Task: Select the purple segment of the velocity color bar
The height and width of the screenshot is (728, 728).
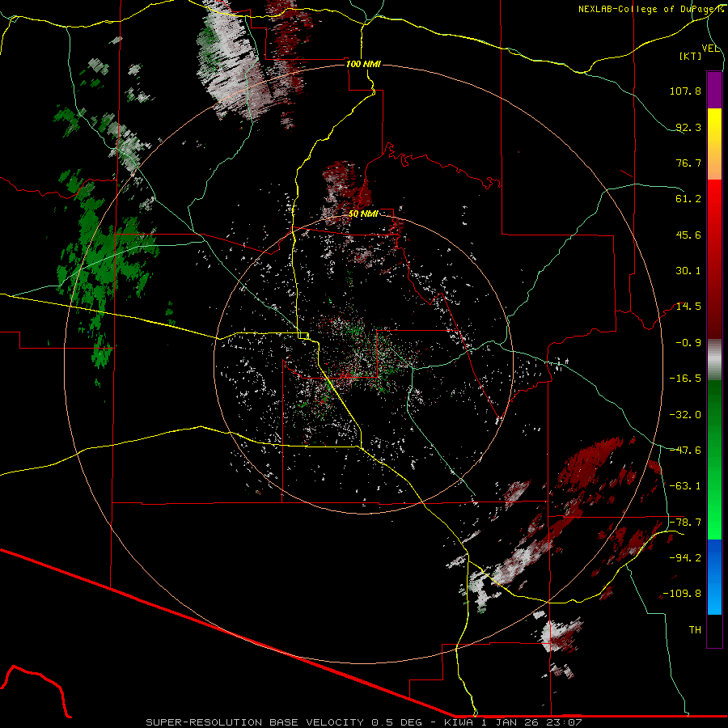Action: point(714,90)
